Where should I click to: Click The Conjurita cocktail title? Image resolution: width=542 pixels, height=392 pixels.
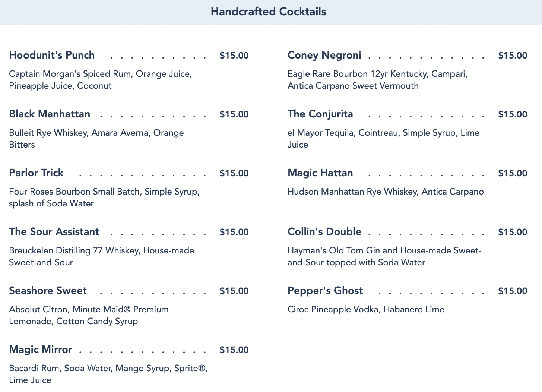pos(320,114)
